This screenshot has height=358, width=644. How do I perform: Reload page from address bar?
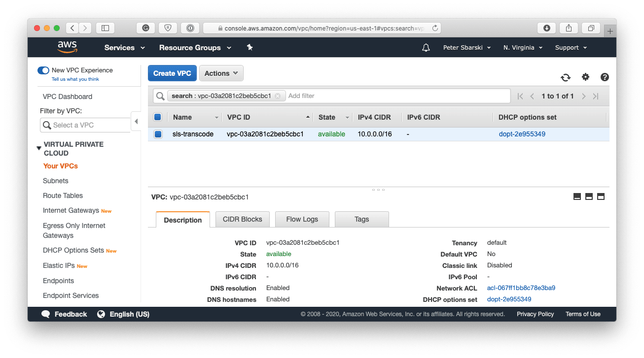tap(435, 28)
